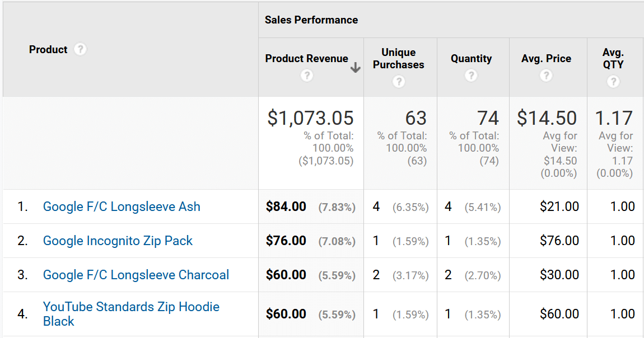Click the 3.17% unique purchases percentage

[410, 276]
